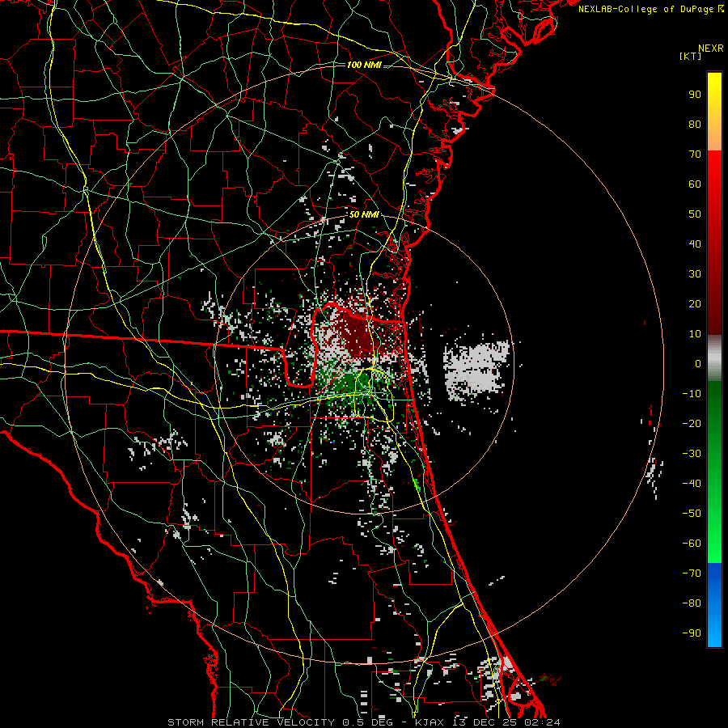Select the 80 value on the velocity scale
The width and height of the screenshot is (728, 728).
[695, 125]
